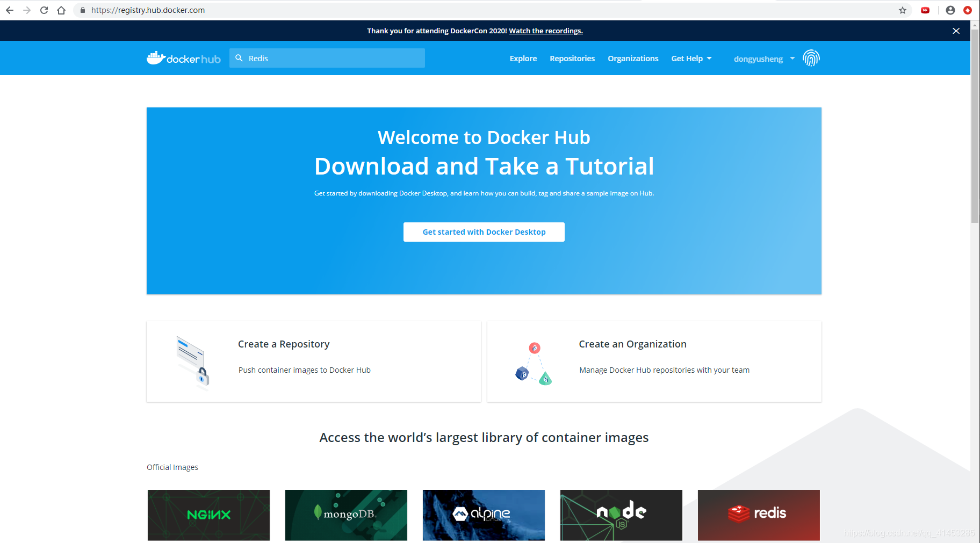Click the browser forward arrow
This screenshot has height=543, width=980.
click(27, 10)
